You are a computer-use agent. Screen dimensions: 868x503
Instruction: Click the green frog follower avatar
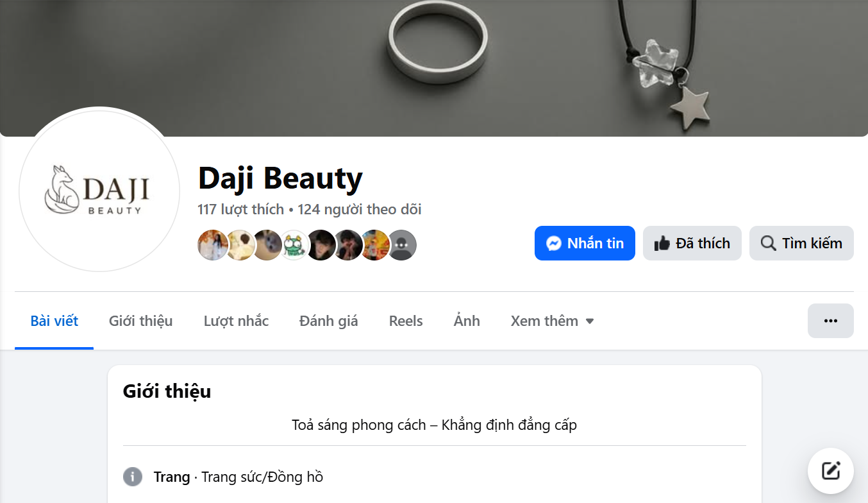click(294, 245)
